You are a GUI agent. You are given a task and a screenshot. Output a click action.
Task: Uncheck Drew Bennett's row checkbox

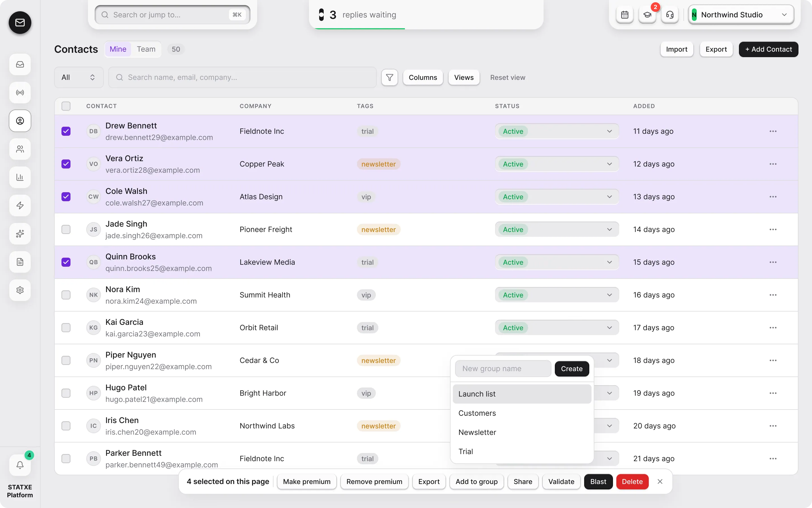pyautogui.click(x=66, y=131)
